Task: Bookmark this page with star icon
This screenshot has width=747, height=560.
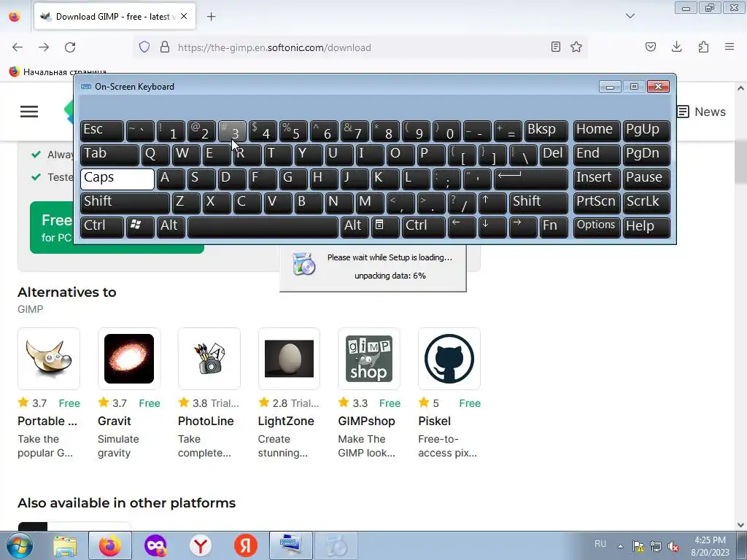Action: click(576, 47)
